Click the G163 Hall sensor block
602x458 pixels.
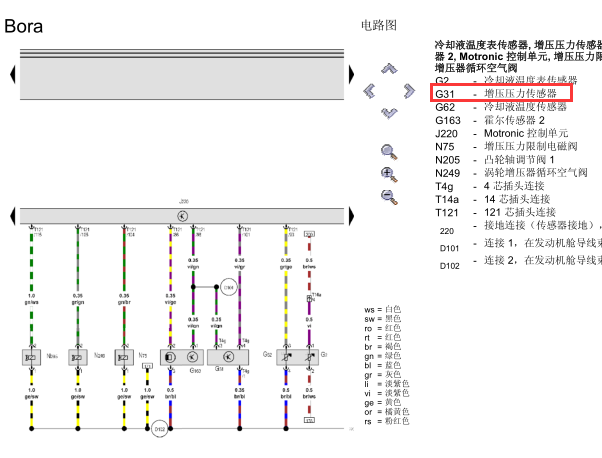[x=182, y=357]
